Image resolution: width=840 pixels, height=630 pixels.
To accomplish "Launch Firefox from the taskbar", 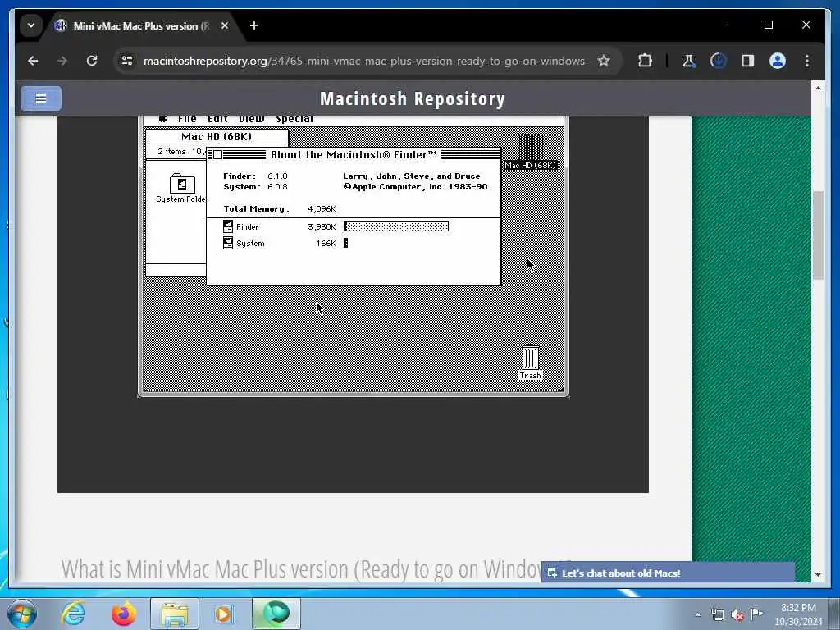I will click(124, 614).
